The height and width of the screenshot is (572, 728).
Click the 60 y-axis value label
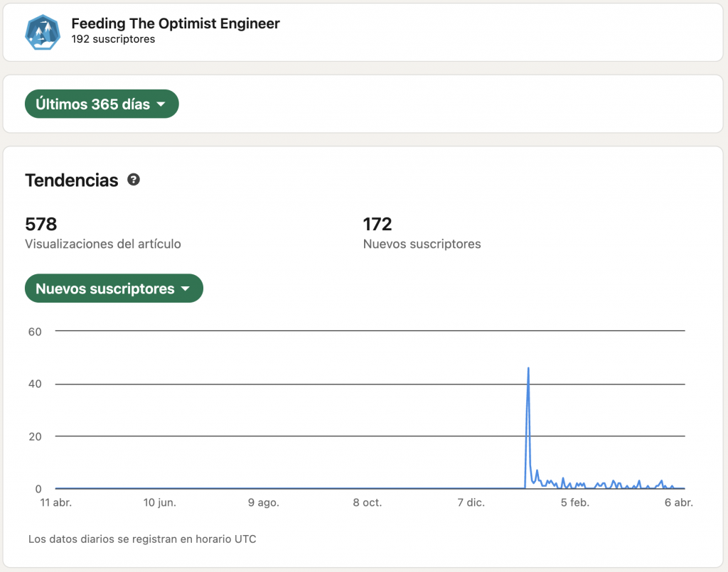tap(35, 332)
